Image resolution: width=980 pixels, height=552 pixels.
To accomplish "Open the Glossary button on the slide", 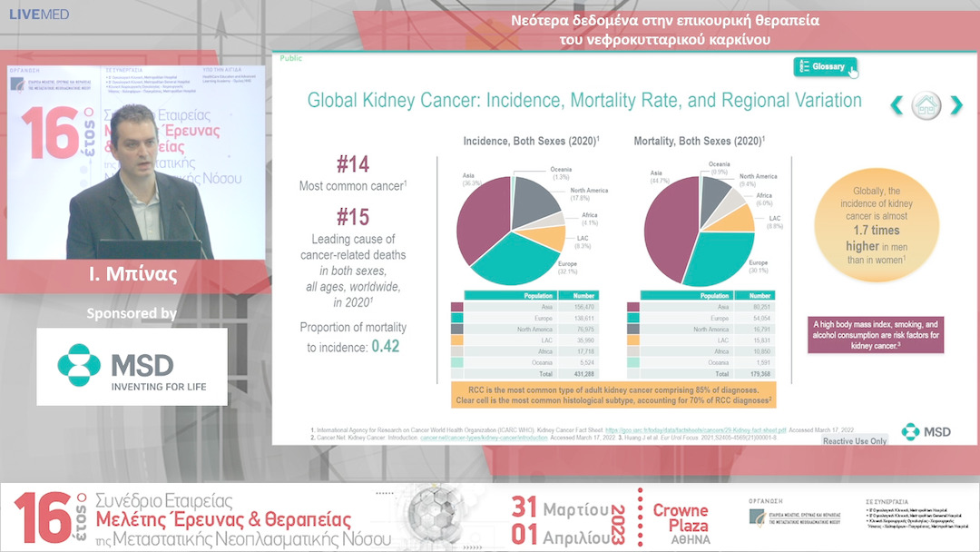I will 823,66.
